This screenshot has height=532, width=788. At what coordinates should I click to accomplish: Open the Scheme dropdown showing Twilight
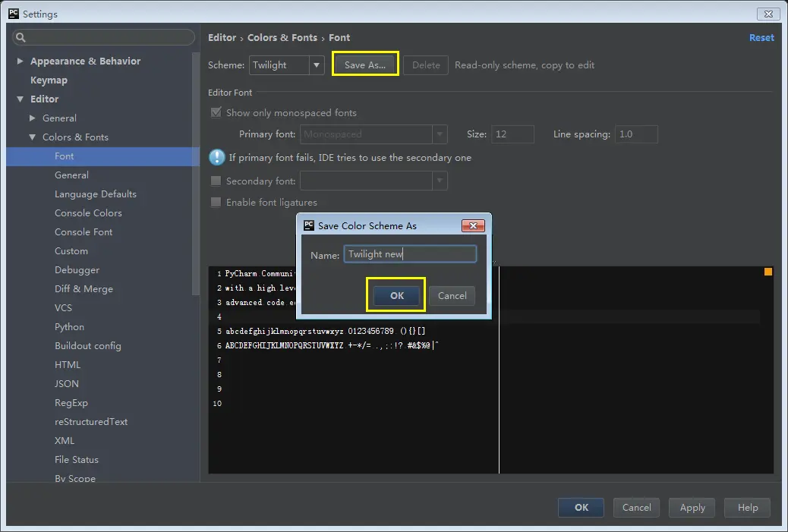click(287, 65)
